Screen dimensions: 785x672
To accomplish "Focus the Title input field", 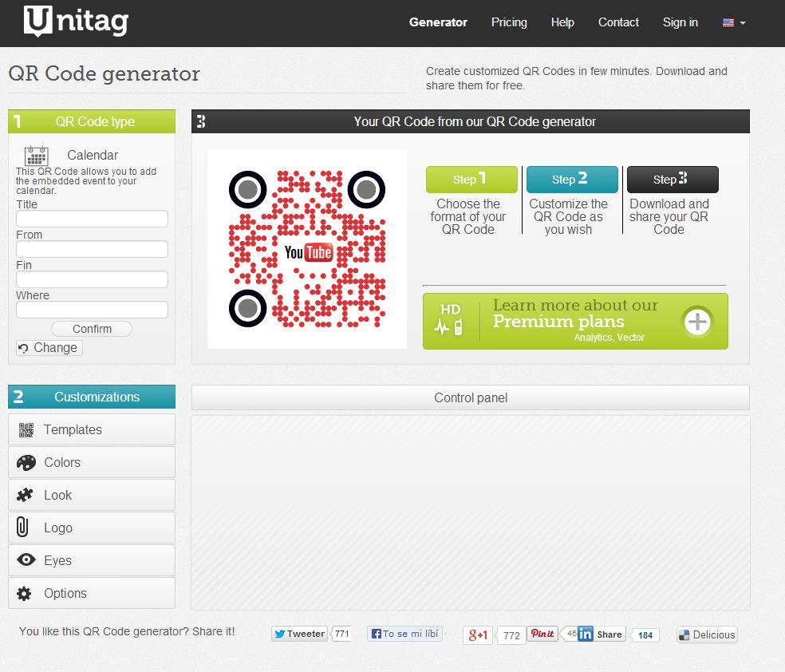I will click(x=92, y=219).
